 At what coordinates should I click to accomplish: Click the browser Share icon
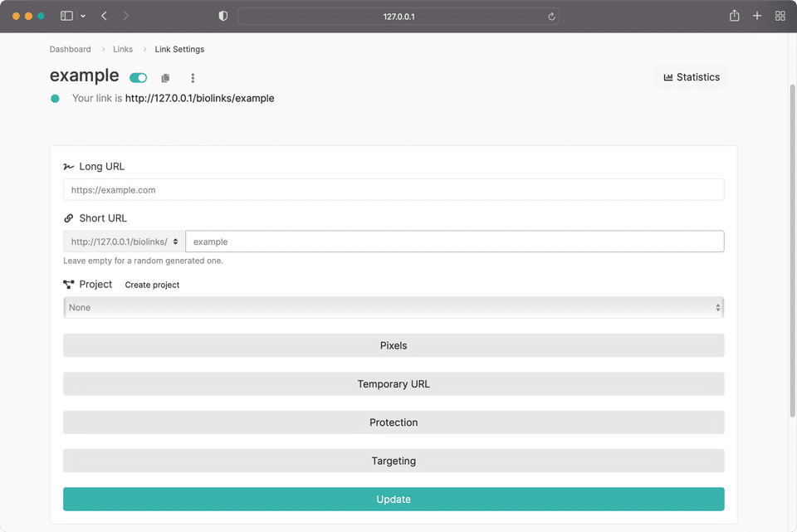pyautogui.click(x=734, y=16)
